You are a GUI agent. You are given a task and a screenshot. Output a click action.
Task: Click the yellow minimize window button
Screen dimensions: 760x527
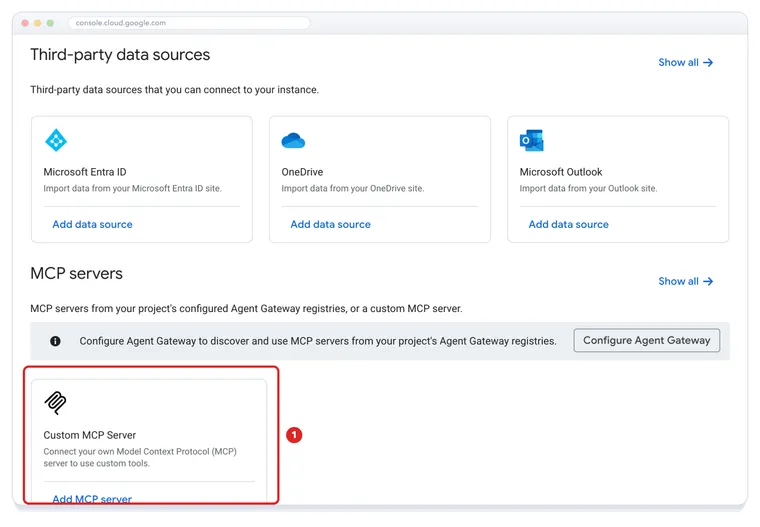pyautogui.click(x=37, y=23)
